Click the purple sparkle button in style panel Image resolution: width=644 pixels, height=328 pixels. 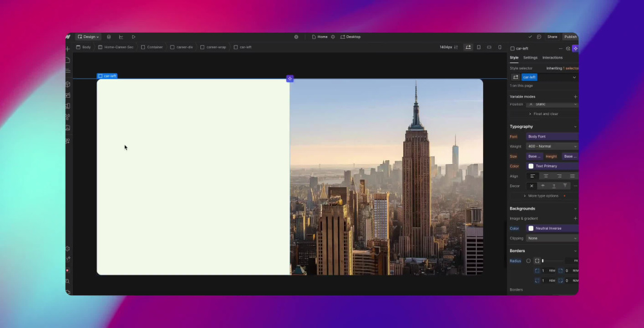(x=575, y=48)
